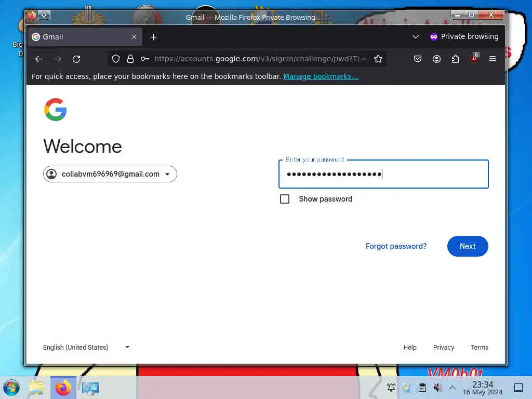Image resolution: width=532 pixels, height=399 pixels.
Task: Check the Show password checkbox
Action: click(x=285, y=199)
